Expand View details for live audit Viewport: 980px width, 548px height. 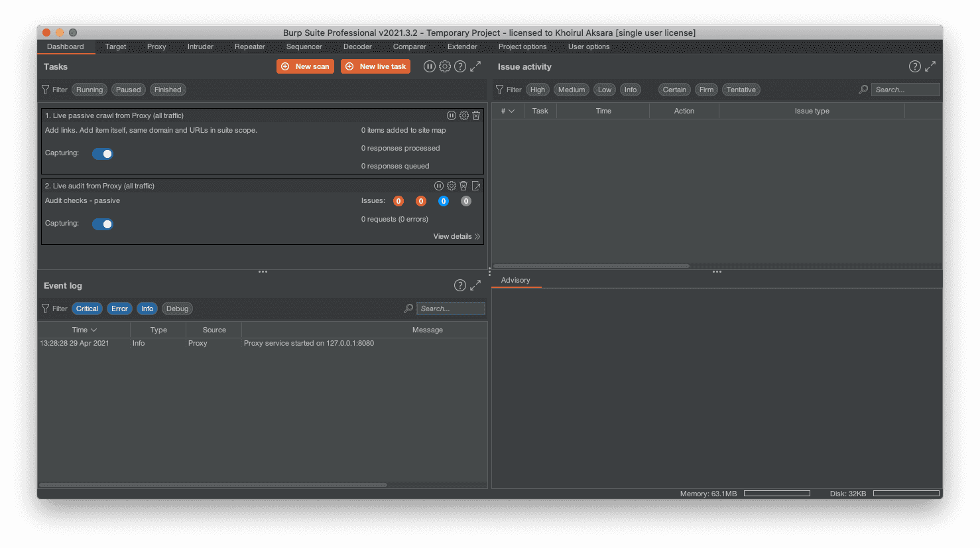coord(456,236)
